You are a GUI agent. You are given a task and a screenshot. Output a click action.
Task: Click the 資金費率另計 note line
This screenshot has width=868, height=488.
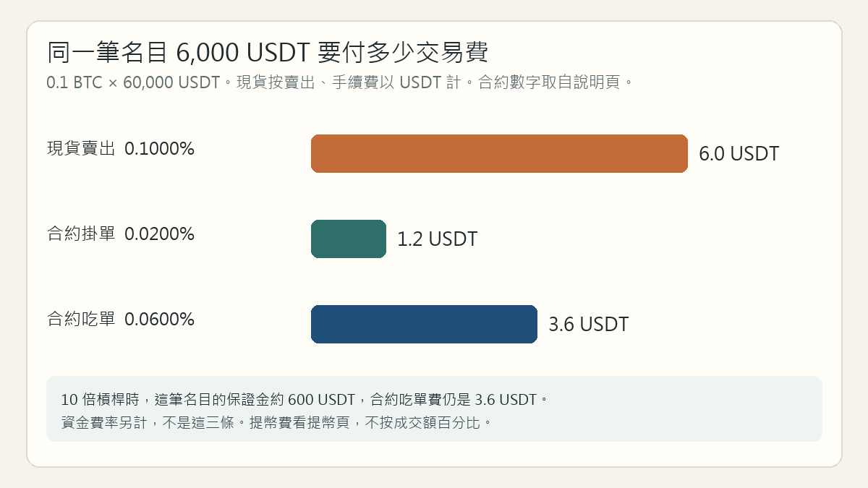pyautogui.click(x=277, y=423)
